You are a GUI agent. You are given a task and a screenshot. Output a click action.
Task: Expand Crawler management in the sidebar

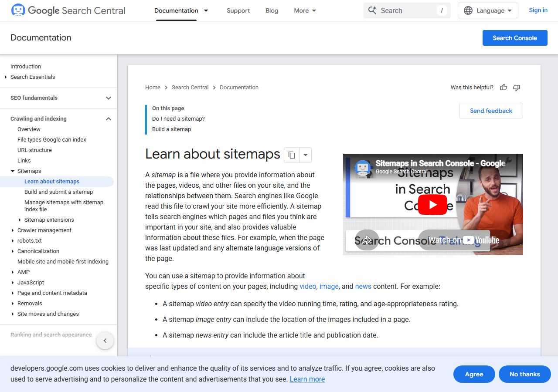[x=13, y=230]
